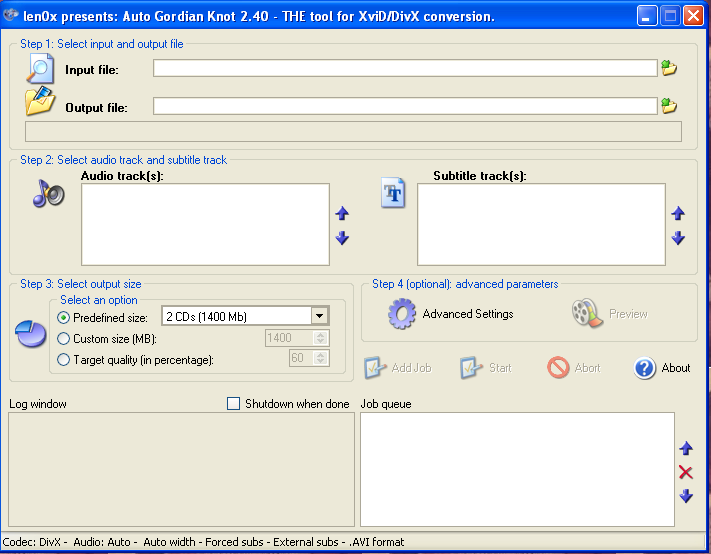The height and width of the screenshot is (554, 711).
Task: Click 'Forced subs' in status bar
Action: [234, 542]
